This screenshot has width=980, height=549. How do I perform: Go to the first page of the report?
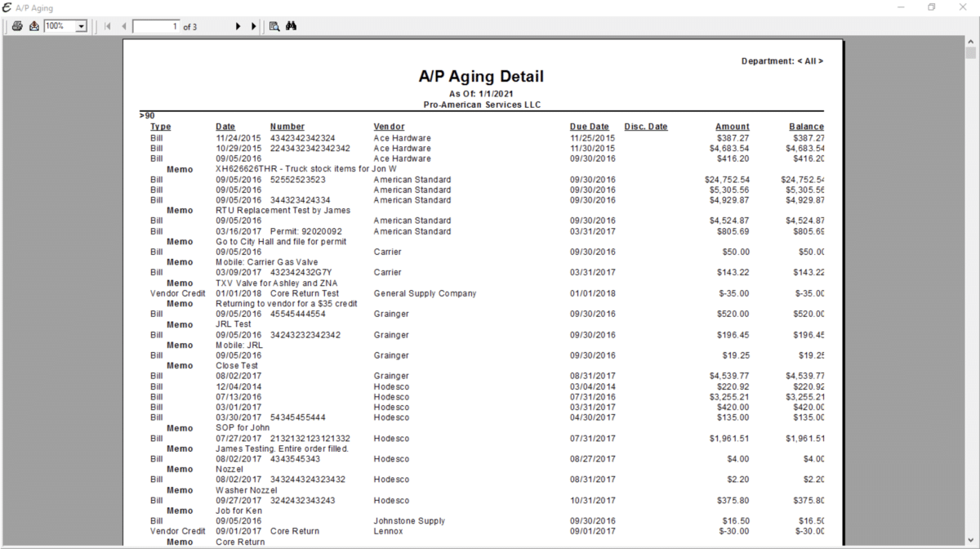[107, 26]
